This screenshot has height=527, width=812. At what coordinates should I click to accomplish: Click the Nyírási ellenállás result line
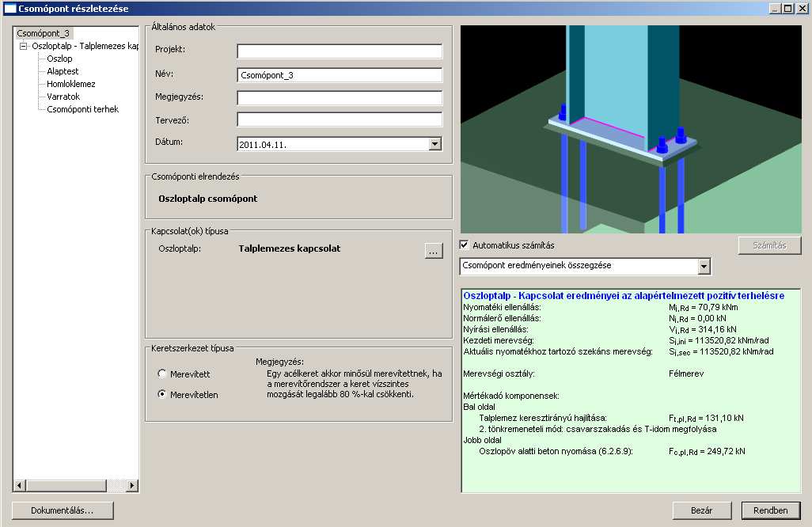(x=600, y=329)
